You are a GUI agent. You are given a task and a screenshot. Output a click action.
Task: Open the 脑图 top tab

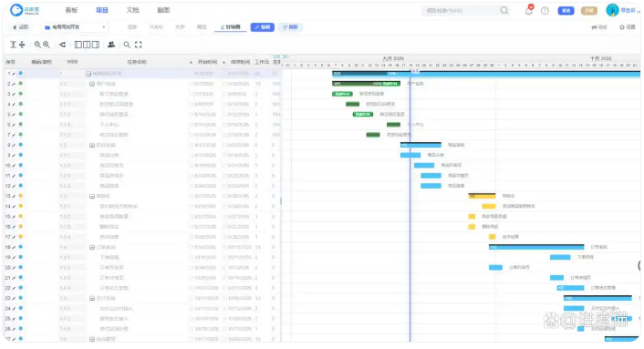[163, 10]
